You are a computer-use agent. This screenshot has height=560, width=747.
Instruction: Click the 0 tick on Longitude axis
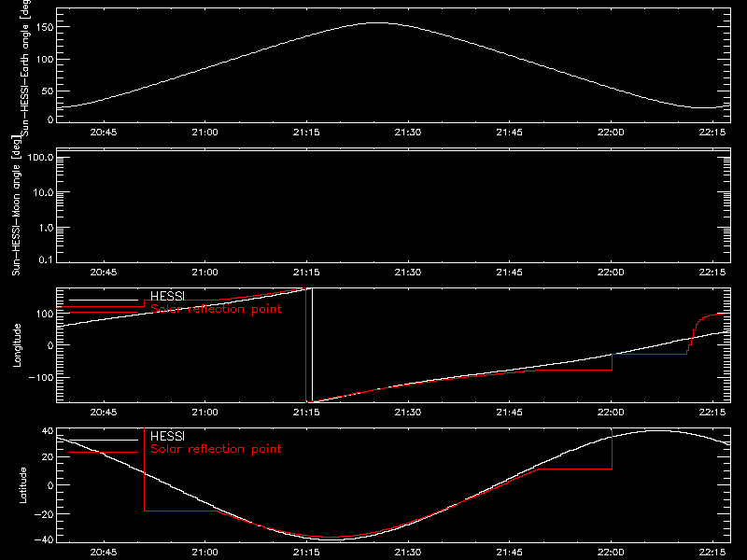coord(50,345)
